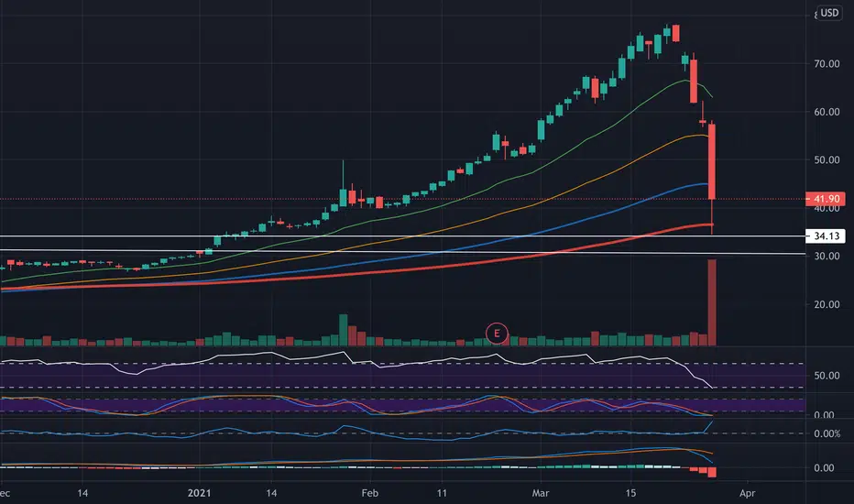Viewport: 854px width, 504px height.
Task: Click the 50.00 RSI scale label
Action: click(x=827, y=376)
